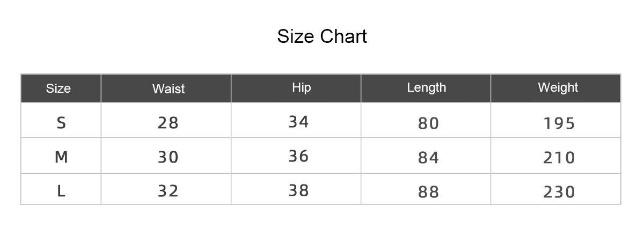Click waist value 32 for size L

click(168, 191)
